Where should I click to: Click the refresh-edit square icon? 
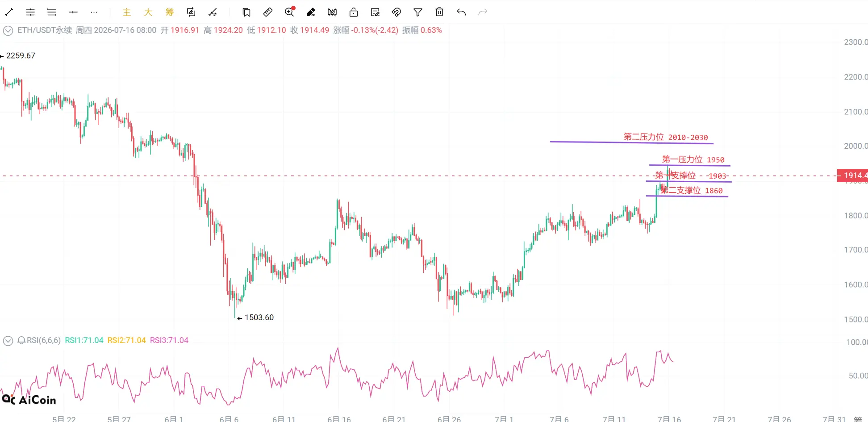[x=191, y=12]
